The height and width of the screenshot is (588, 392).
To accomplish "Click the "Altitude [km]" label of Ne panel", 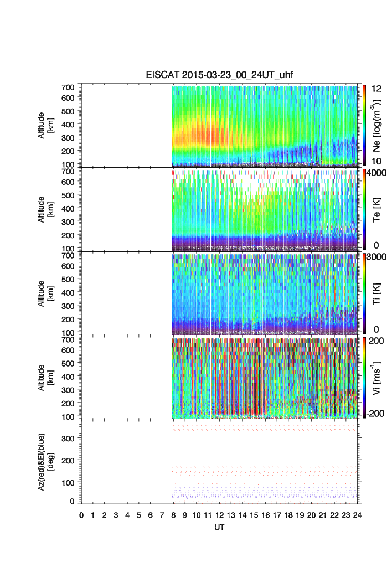I will pyautogui.click(x=45, y=125).
